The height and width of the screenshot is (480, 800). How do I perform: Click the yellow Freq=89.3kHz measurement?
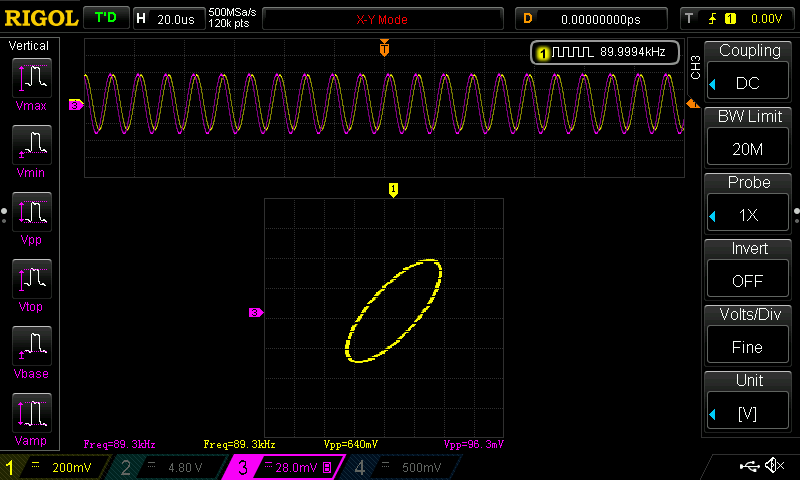click(239, 444)
